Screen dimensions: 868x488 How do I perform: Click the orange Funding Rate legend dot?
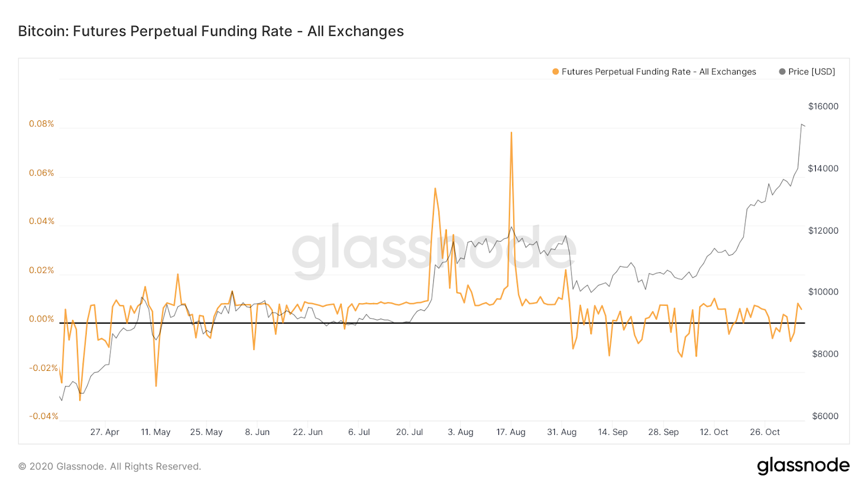pos(556,72)
